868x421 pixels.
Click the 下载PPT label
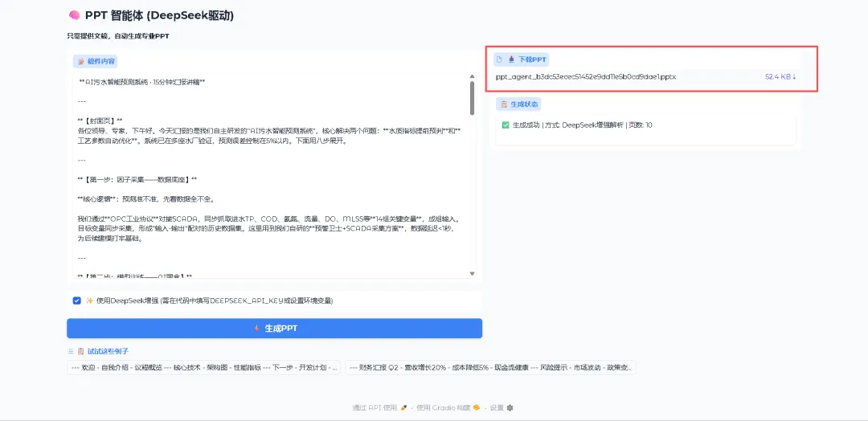(532, 59)
